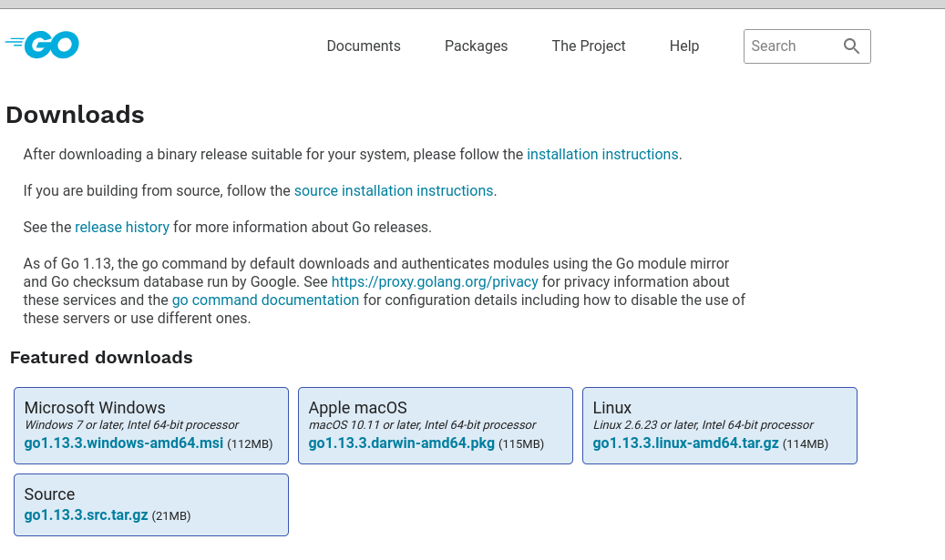This screenshot has width=945, height=560.
Task: Open the Help page
Action: tap(684, 46)
